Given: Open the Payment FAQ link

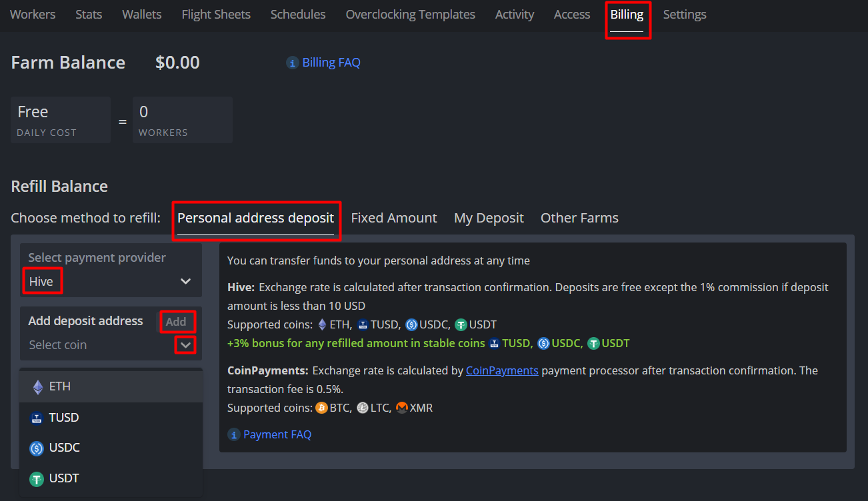Looking at the screenshot, I should pyautogui.click(x=277, y=435).
